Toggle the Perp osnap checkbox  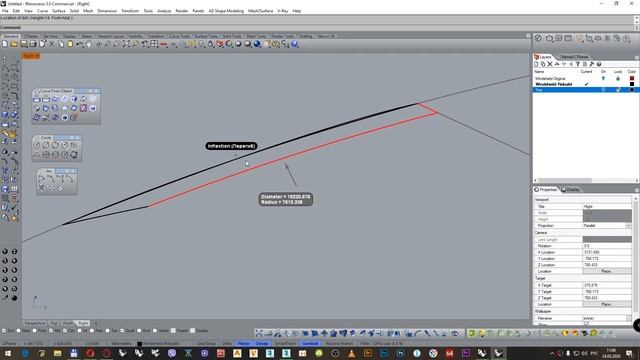coord(93,331)
